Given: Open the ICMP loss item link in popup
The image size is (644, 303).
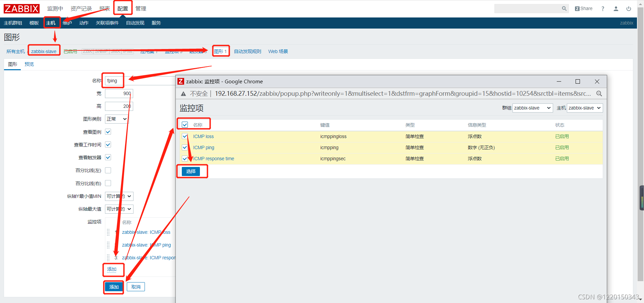Looking at the screenshot, I should click(203, 136).
